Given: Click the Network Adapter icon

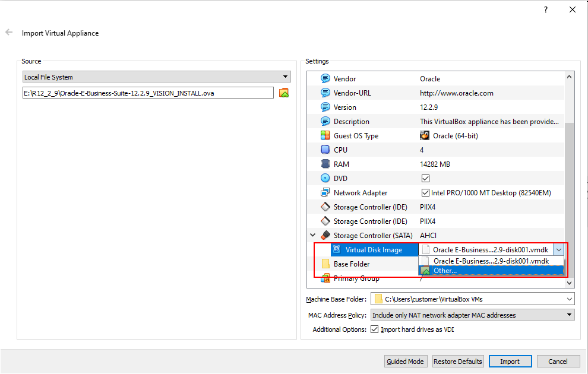Looking at the screenshot, I should 325,193.
